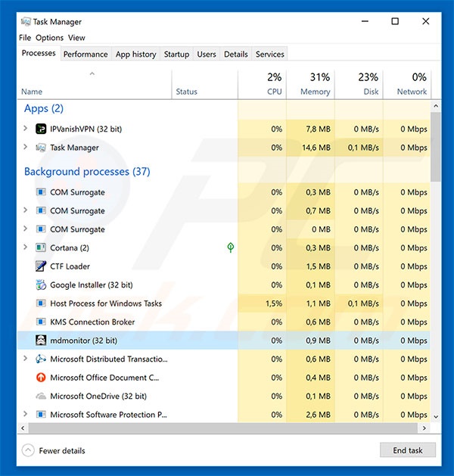Click the KMS Connection Broker icon
This screenshot has width=454, height=476.
point(41,322)
